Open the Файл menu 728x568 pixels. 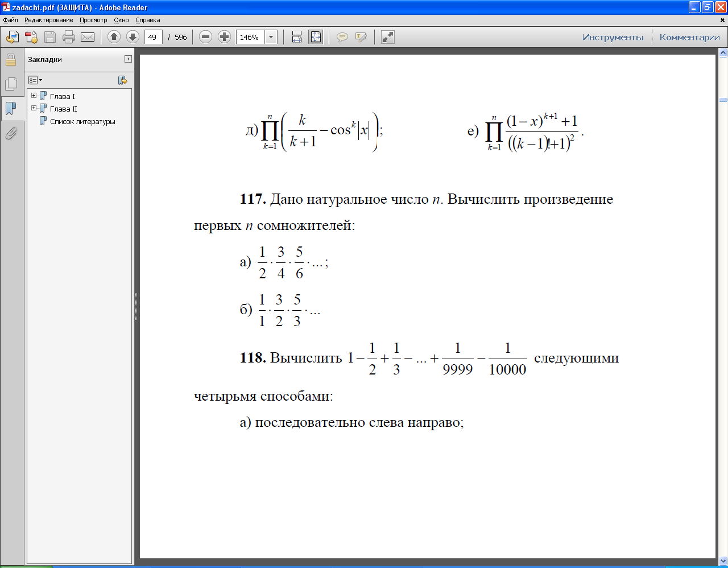10,20
